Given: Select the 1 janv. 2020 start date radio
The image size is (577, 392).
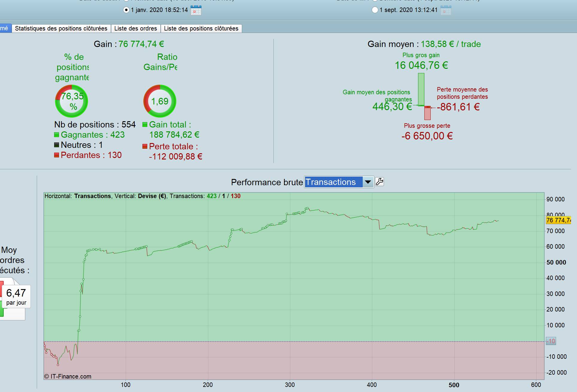Looking at the screenshot, I should pos(126,10).
